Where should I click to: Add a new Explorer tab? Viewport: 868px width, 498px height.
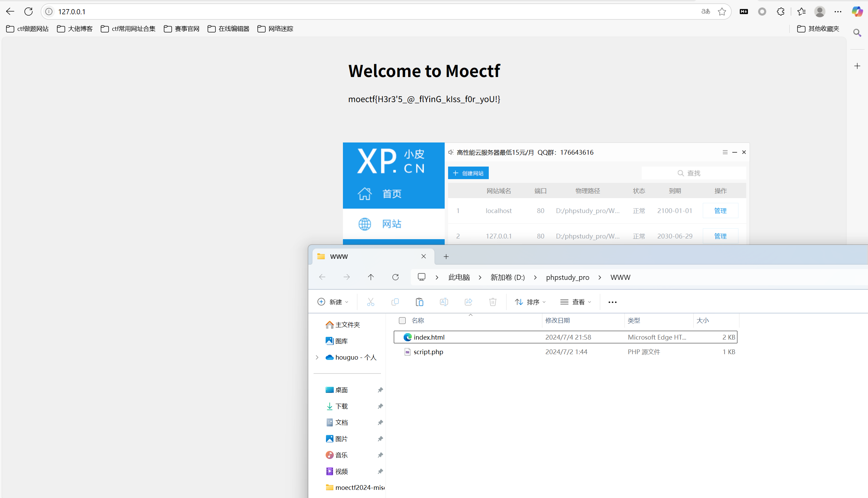(x=446, y=256)
